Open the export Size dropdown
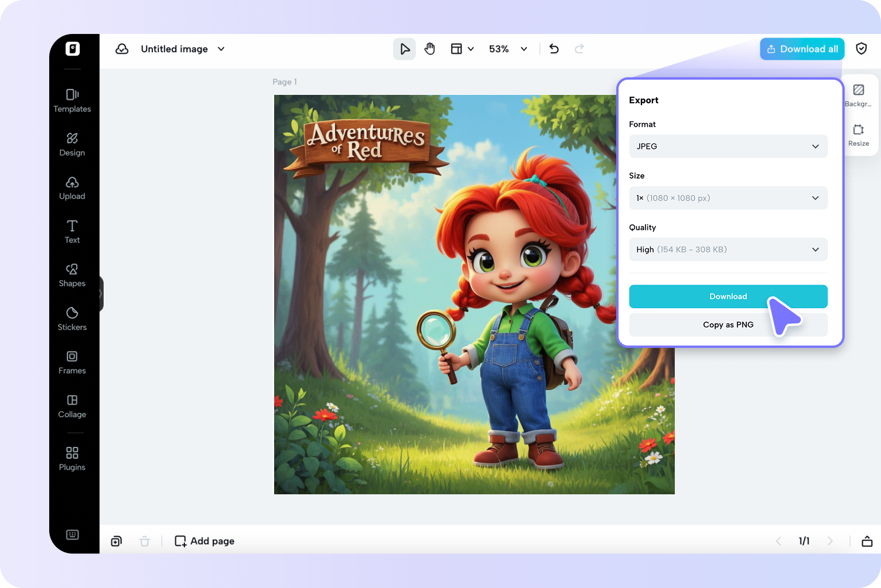The image size is (881, 588). (x=728, y=198)
